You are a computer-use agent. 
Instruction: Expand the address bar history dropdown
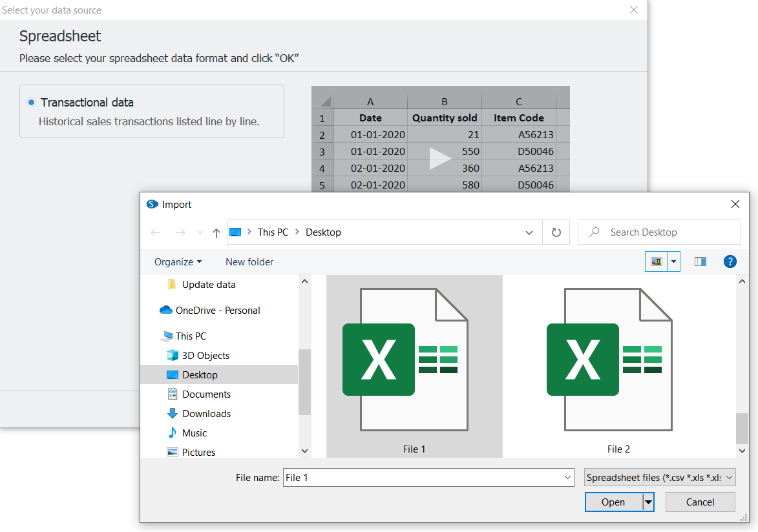(x=529, y=232)
